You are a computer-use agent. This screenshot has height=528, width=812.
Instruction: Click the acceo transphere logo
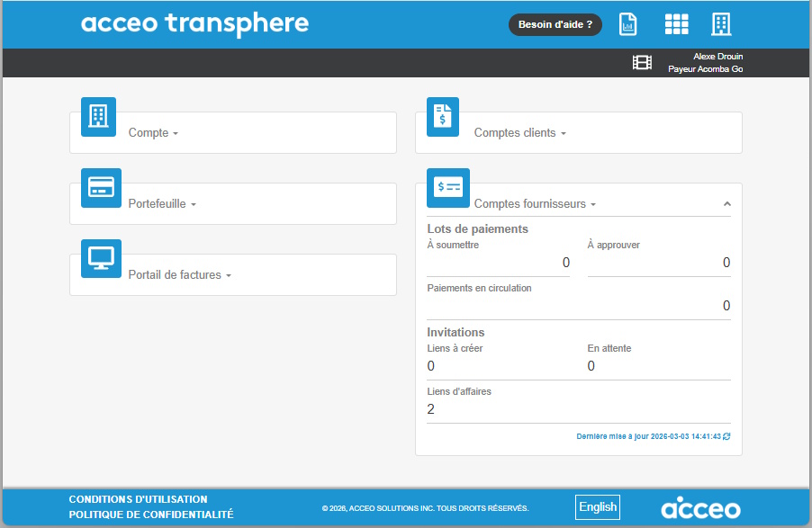coord(194,23)
